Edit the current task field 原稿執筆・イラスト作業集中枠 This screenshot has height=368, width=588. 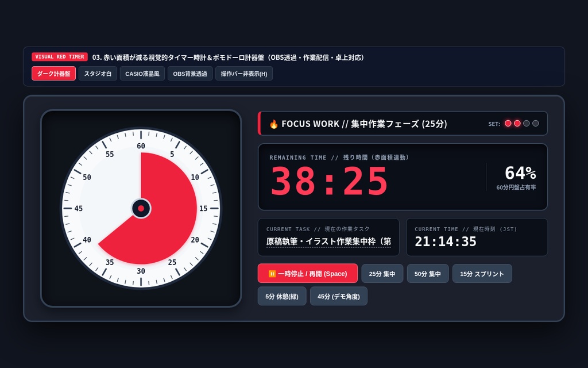coord(328,241)
